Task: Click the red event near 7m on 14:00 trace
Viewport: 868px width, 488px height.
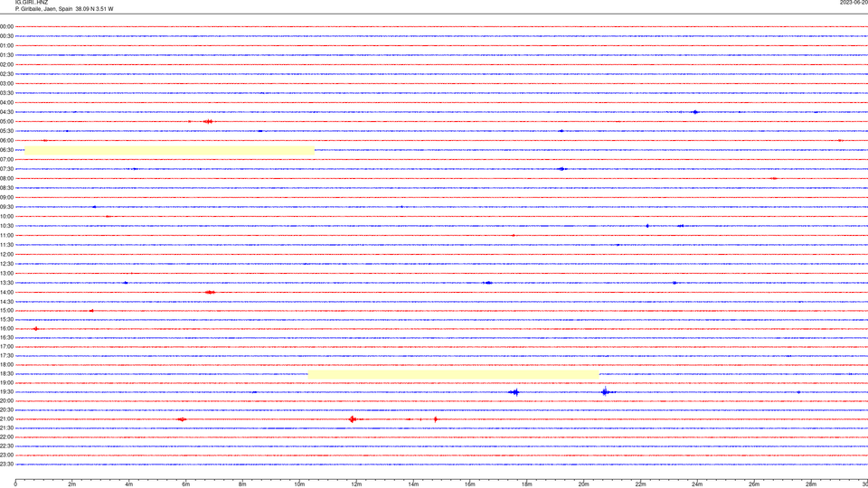Action: pos(210,292)
